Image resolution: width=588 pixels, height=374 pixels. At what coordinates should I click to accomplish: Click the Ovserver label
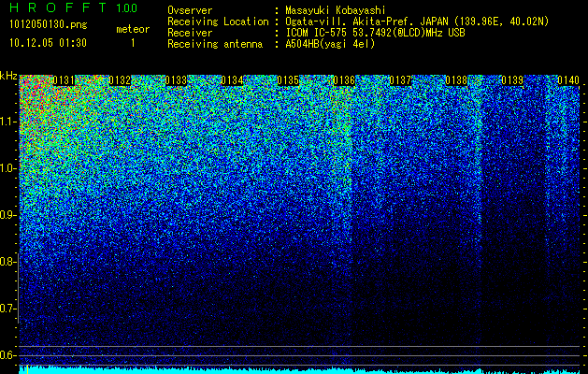[x=190, y=10]
